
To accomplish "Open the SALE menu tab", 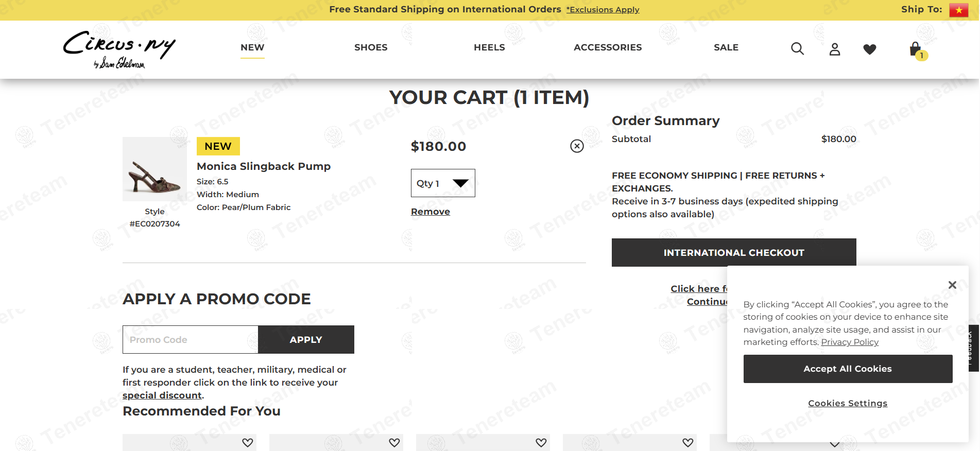I will (x=726, y=47).
